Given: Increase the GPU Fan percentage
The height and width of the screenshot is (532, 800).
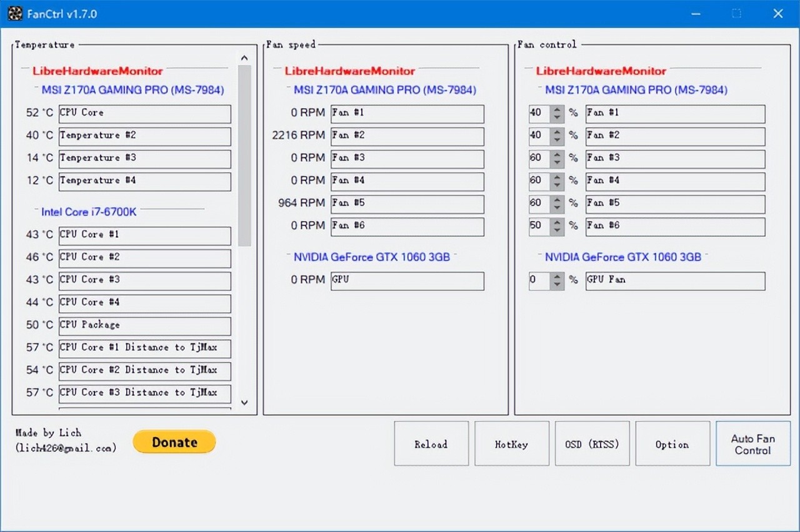Looking at the screenshot, I should point(557,276).
